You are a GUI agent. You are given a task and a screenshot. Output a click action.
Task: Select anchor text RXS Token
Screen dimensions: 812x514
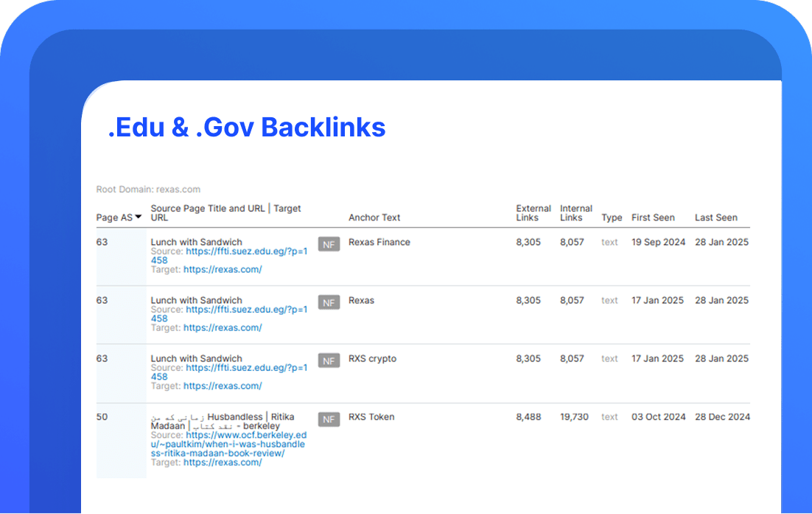[x=371, y=417]
